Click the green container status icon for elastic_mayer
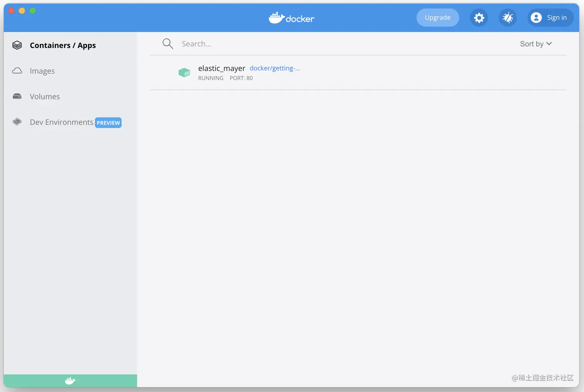The height and width of the screenshot is (392, 584). coord(184,73)
